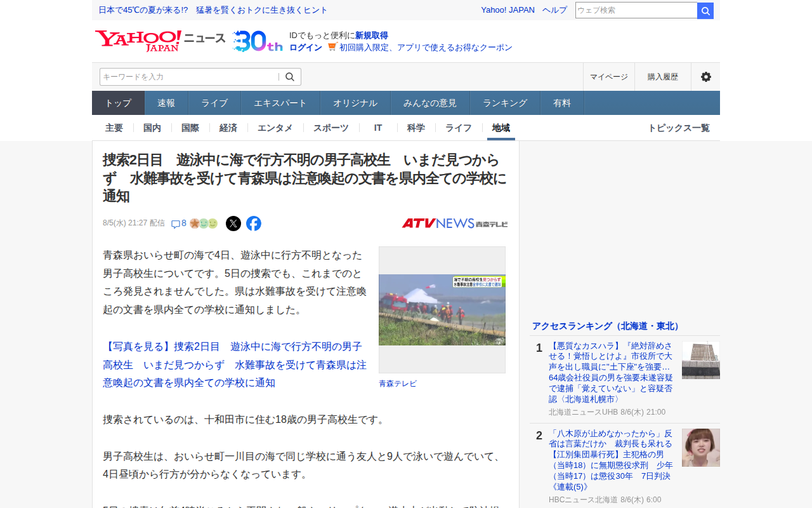
Task: Open the ランキング tab
Action: point(505,103)
